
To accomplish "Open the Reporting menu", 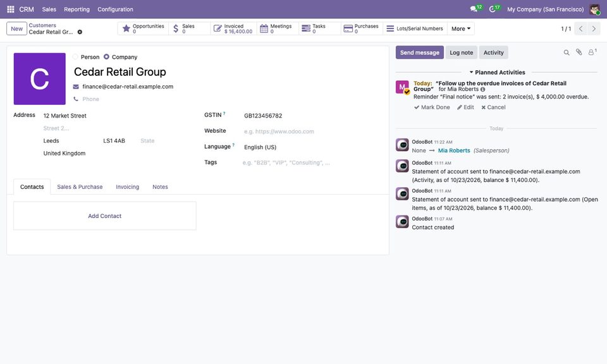I will 77,9.
